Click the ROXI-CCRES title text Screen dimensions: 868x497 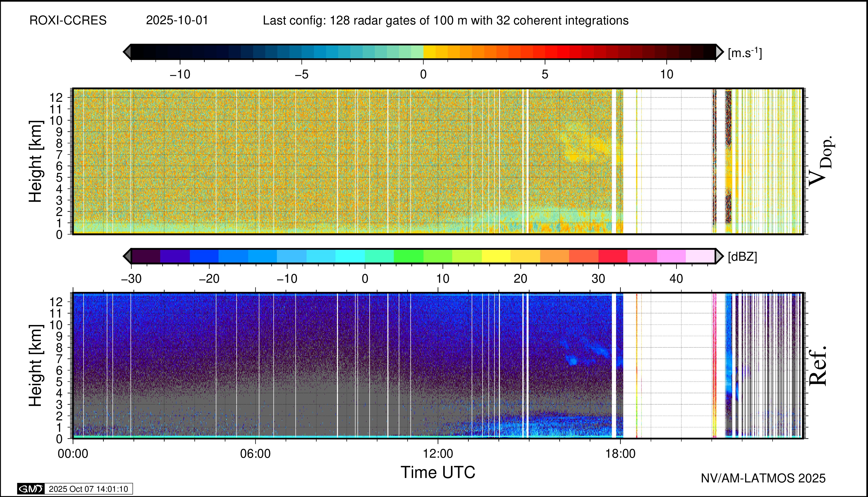point(68,21)
